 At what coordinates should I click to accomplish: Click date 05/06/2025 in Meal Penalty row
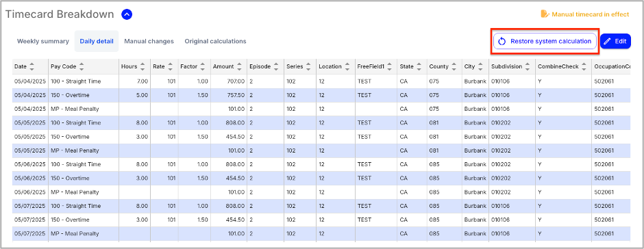(x=30, y=192)
